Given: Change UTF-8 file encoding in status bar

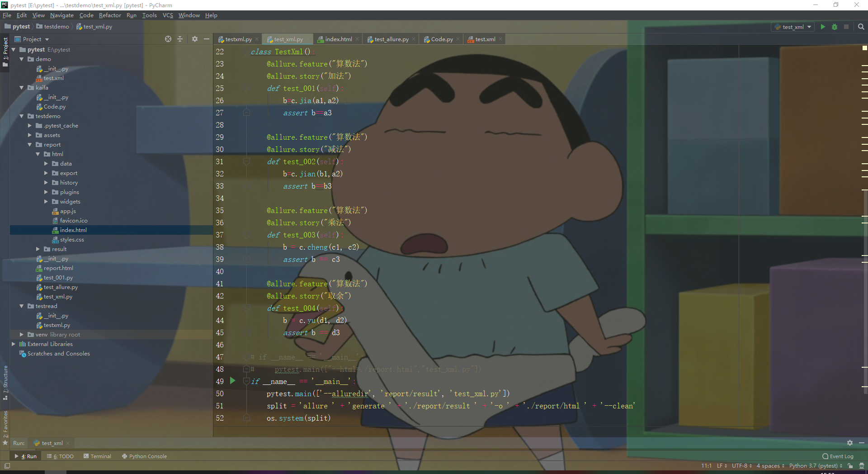Looking at the screenshot, I should click(x=742, y=466).
